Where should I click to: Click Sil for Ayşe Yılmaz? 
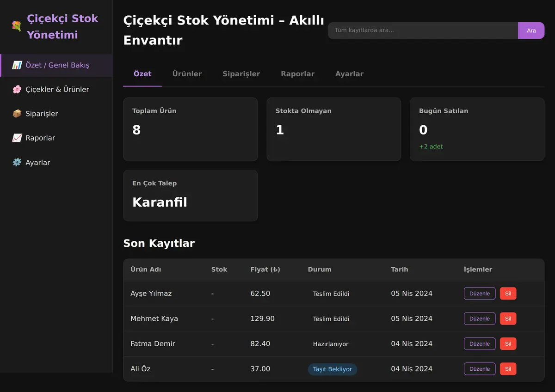pyautogui.click(x=508, y=294)
